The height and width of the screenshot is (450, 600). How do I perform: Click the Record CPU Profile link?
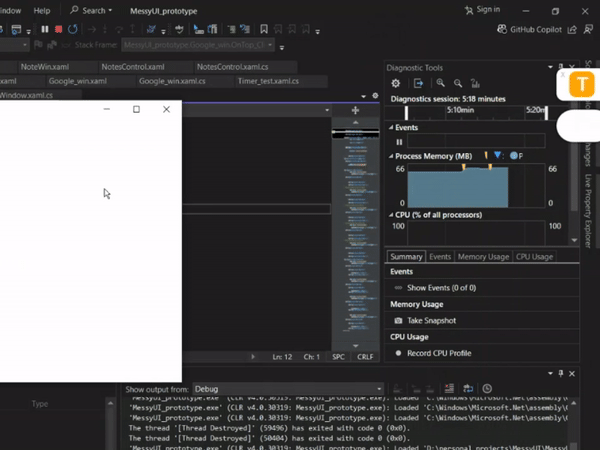[x=439, y=353]
